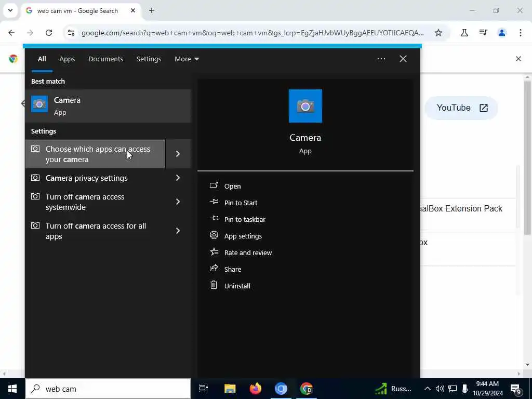Click the Chrome logo in the infobar
Screen dimensions: 532x399
(13, 59)
